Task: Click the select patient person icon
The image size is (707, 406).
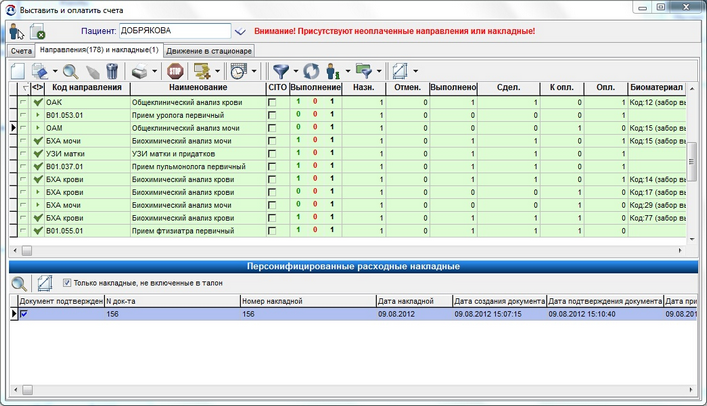Action: coord(17,32)
